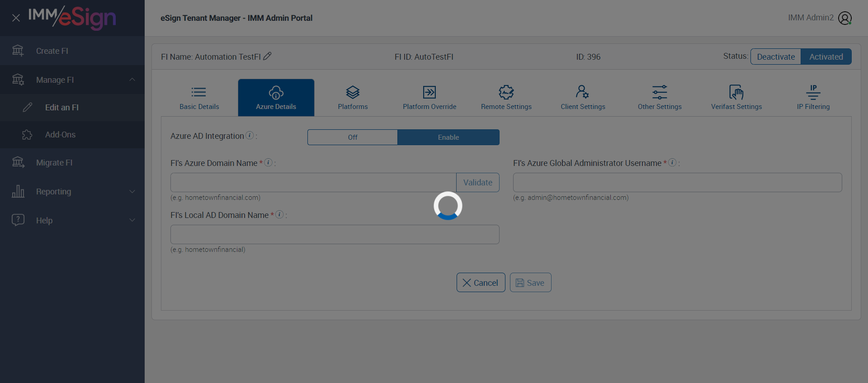This screenshot has width=868, height=383.
Task: Click the IMM eSign logo
Action: point(72,18)
